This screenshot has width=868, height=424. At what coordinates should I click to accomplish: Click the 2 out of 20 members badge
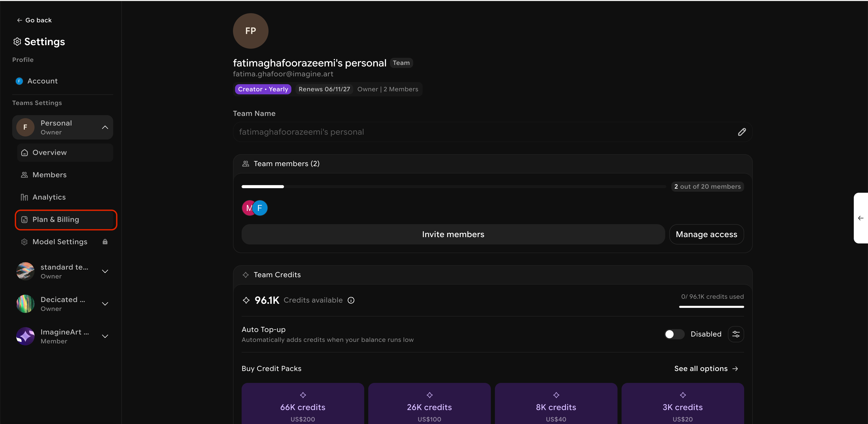[x=707, y=187]
